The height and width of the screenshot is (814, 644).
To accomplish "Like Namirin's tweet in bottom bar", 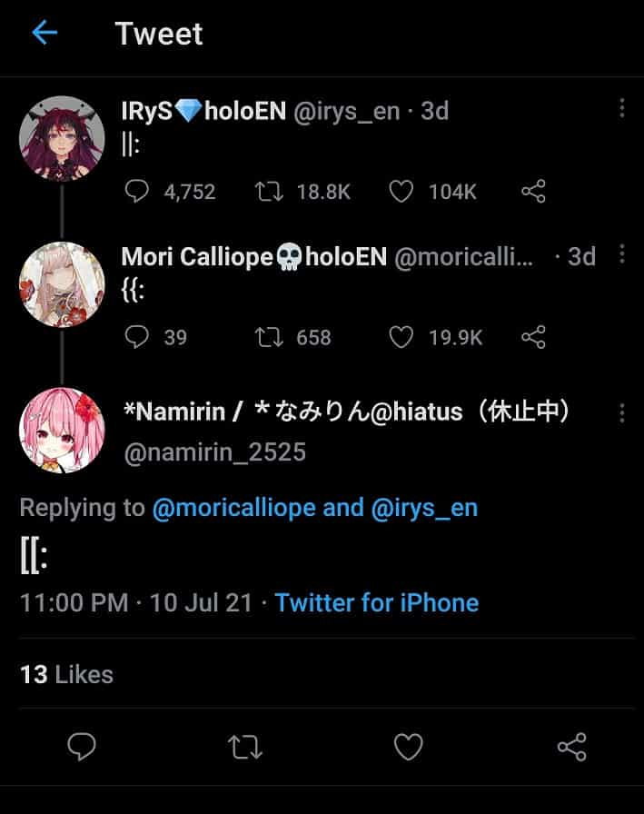I will coord(408,747).
